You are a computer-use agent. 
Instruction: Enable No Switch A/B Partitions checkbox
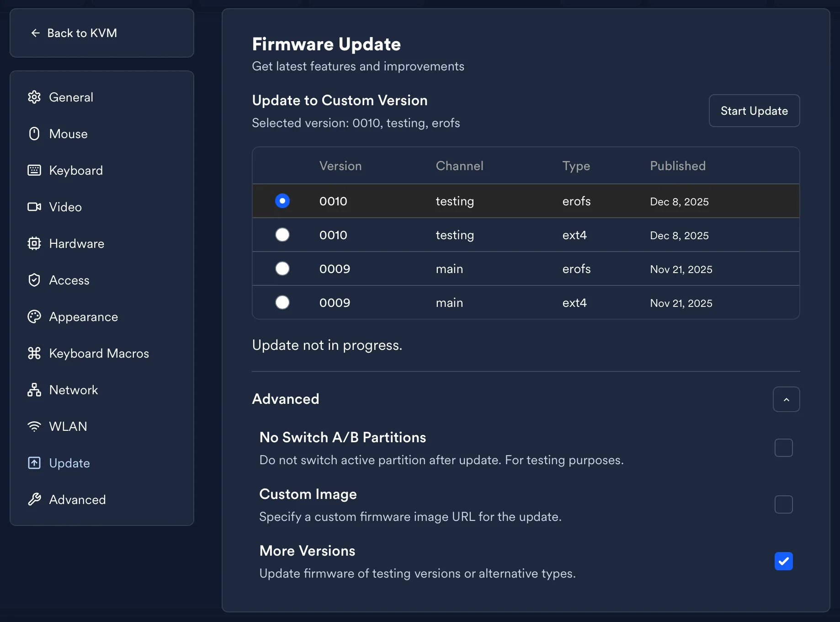783,448
